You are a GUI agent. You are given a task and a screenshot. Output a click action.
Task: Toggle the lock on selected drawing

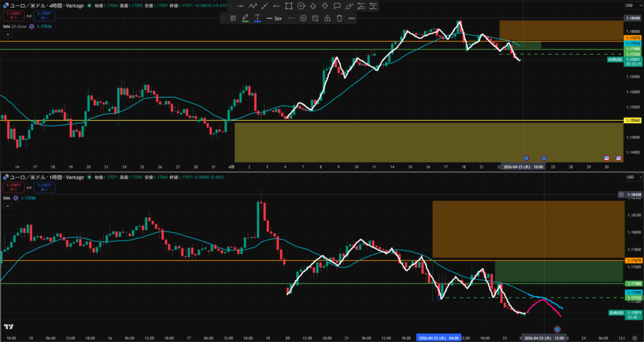(327, 18)
